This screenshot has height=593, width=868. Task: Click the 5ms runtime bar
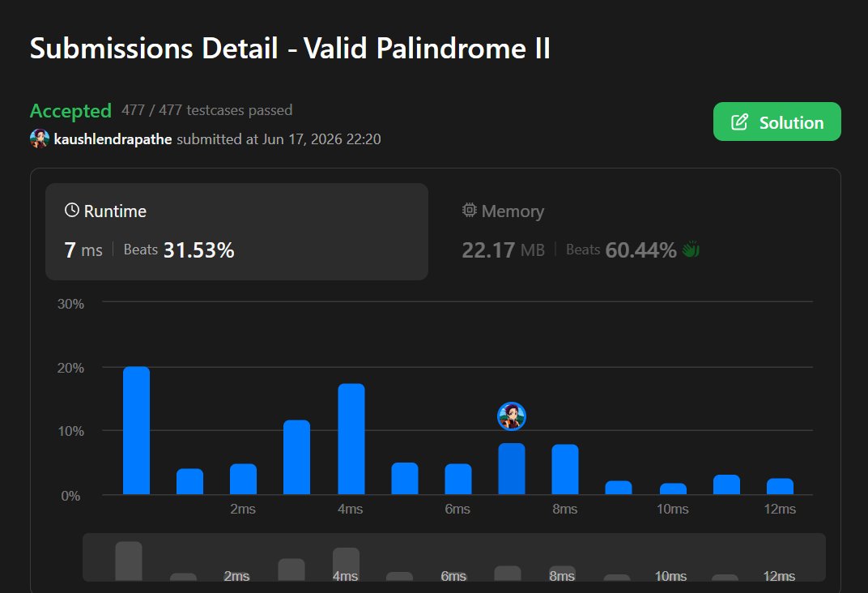[405, 479]
